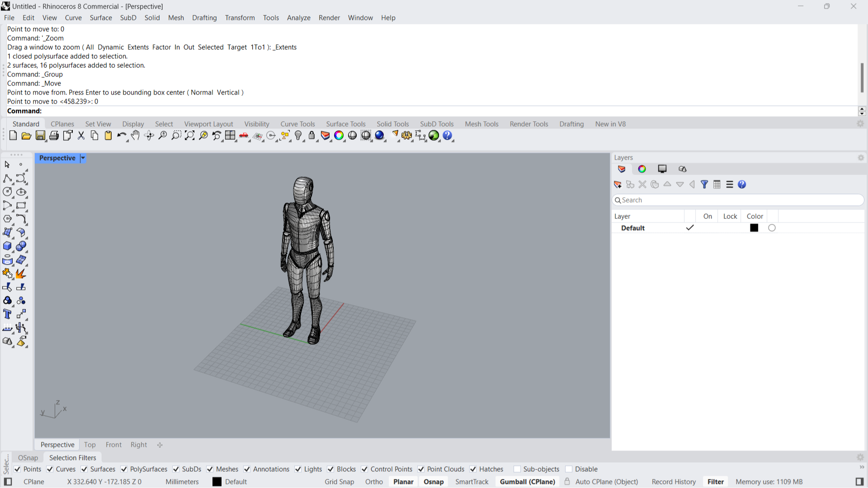Image resolution: width=868 pixels, height=488 pixels.
Task: Switch to the Front viewport tab
Action: coord(113,445)
